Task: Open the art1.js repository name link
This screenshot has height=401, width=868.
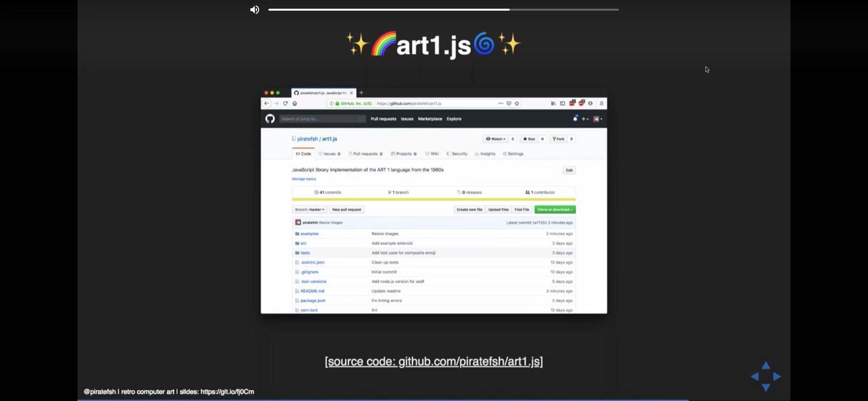Action: click(330, 139)
